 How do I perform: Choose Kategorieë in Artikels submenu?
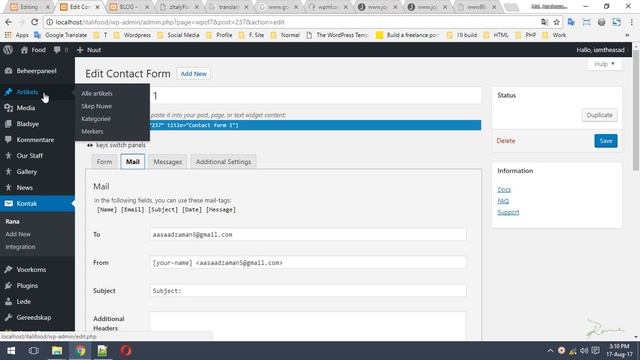[x=96, y=119]
